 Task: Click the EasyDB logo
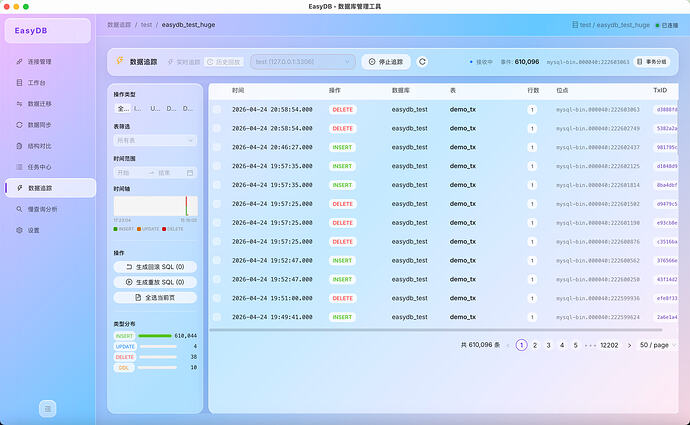(x=31, y=31)
